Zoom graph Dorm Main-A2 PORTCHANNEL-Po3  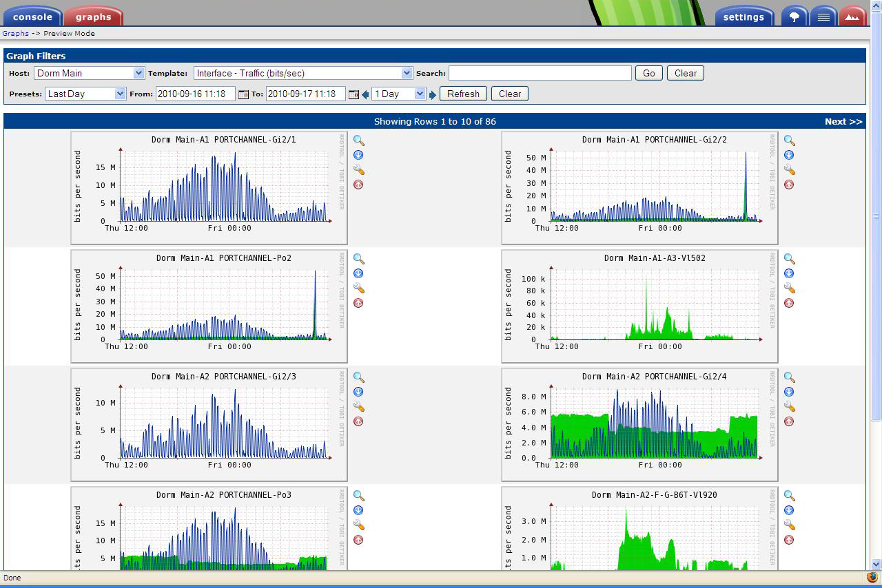[x=358, y=496]
